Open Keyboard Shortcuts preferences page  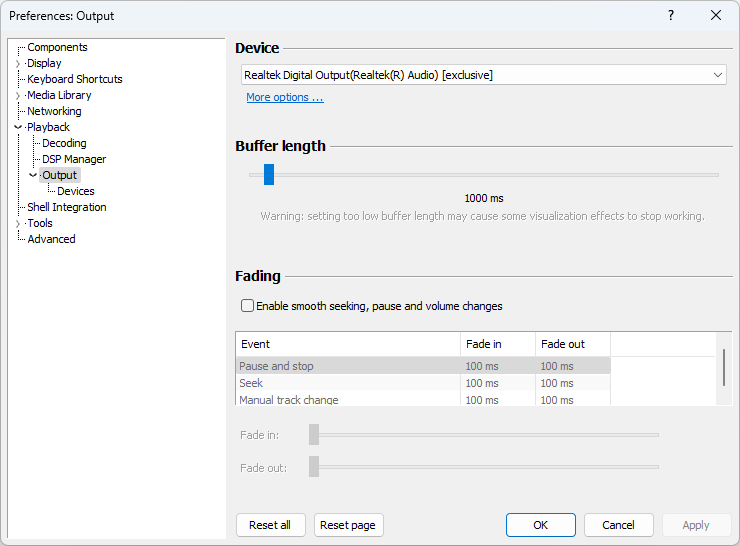(x=75, y=79)
